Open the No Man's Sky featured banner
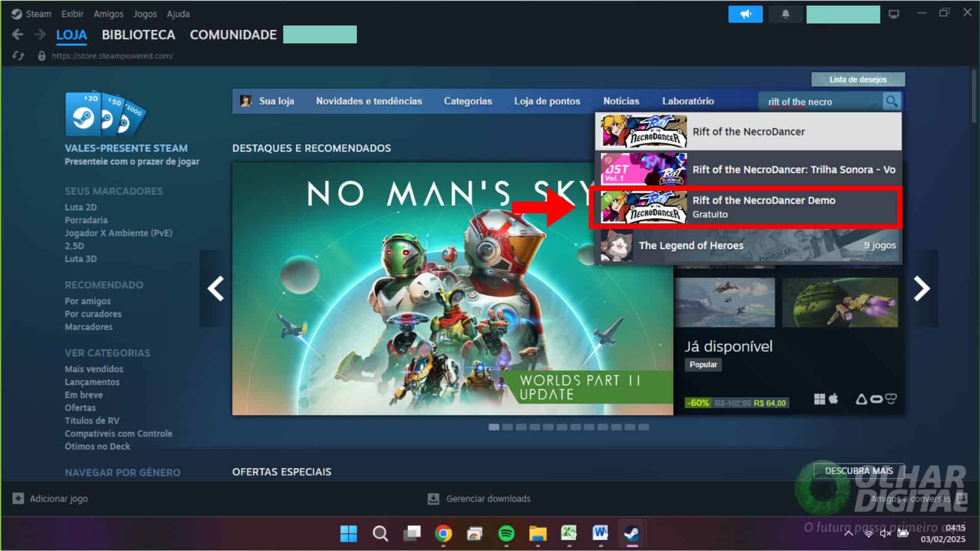 pyautogui.click(x=453, y=289)
